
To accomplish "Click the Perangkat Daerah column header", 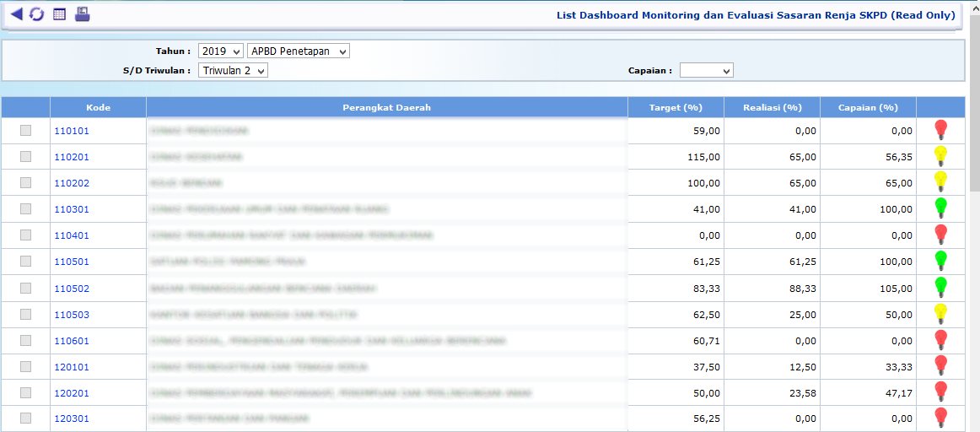I will coord(386,107).
